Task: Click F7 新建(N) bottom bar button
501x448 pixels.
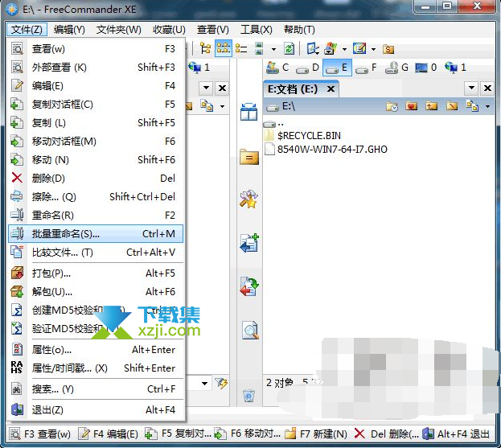Action: pos(316,434)
